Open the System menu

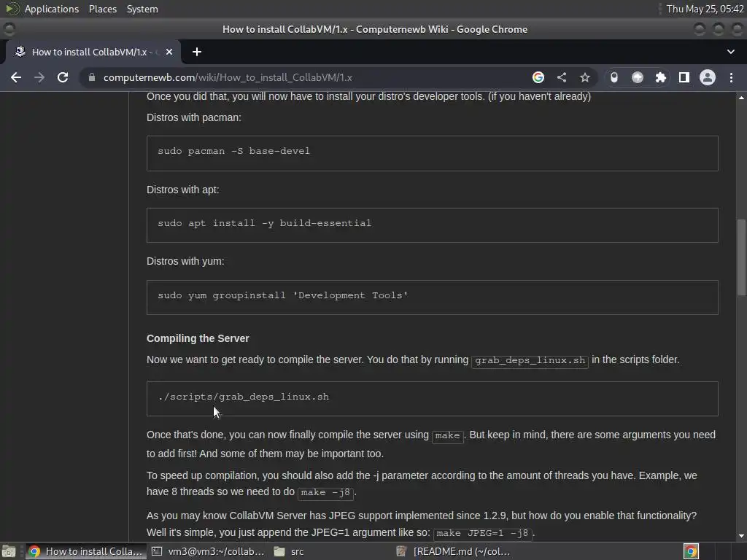[x=142, y=9]
